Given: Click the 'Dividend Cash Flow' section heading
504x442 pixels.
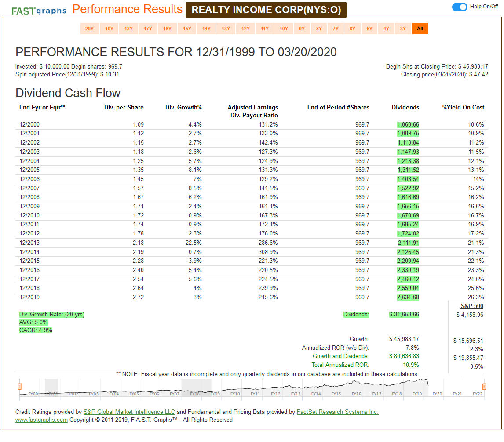Looking at the screenshot, I should click(68, 93).
